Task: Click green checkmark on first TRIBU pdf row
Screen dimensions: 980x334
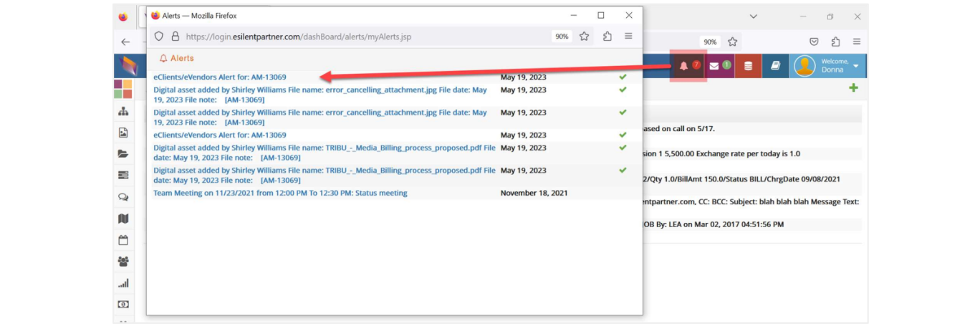Action: click(x=623, y=148)
